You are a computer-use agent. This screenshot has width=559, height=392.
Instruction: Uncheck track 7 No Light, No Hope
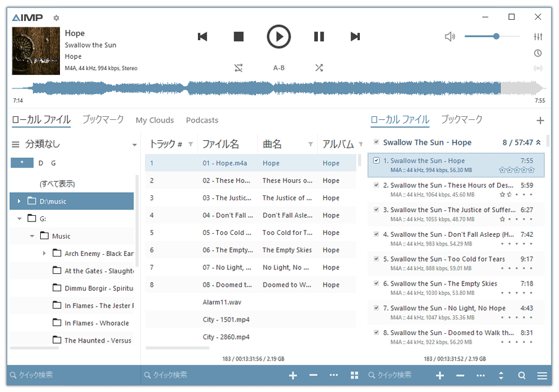pyautogui.click(x=376, y=307)
